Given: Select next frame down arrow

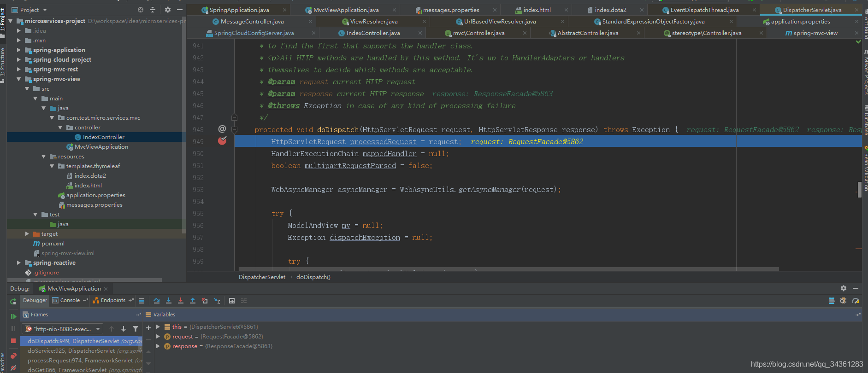Looking at the screenshot, I should click(124, 329).
